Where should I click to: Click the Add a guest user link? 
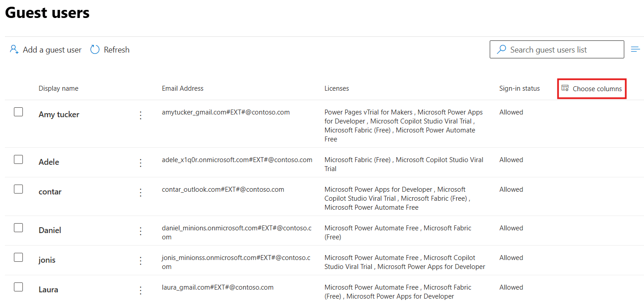pos(51,49)
